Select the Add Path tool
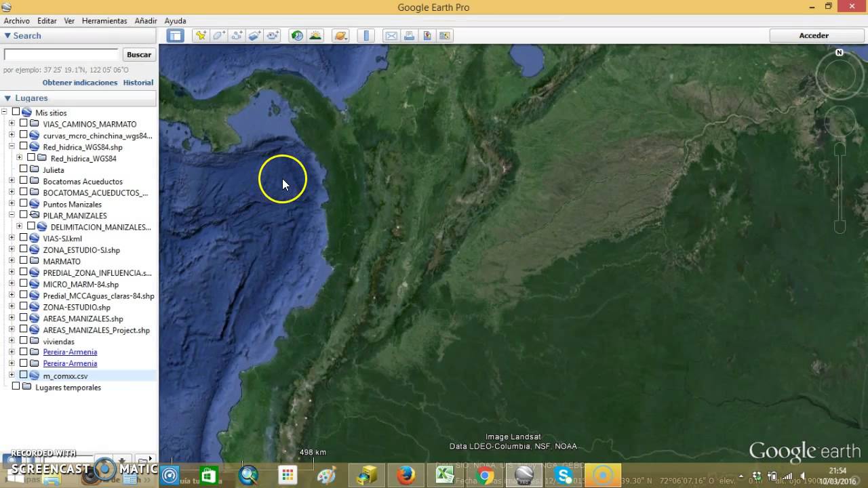Image resolution: width=868 pixels, height=488 pixels. click(x=237, y=36)
